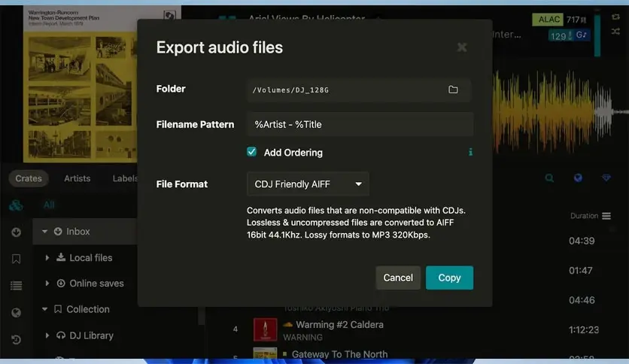
Task: Click the Filename Pattern input field
Action: click(360, 124)
